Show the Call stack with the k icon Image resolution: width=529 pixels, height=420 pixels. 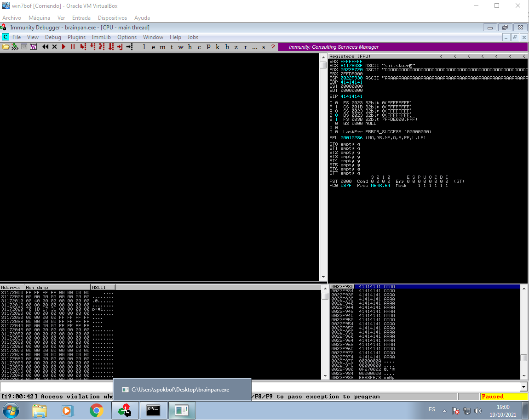pyautogui.click(x=217, y=46)
